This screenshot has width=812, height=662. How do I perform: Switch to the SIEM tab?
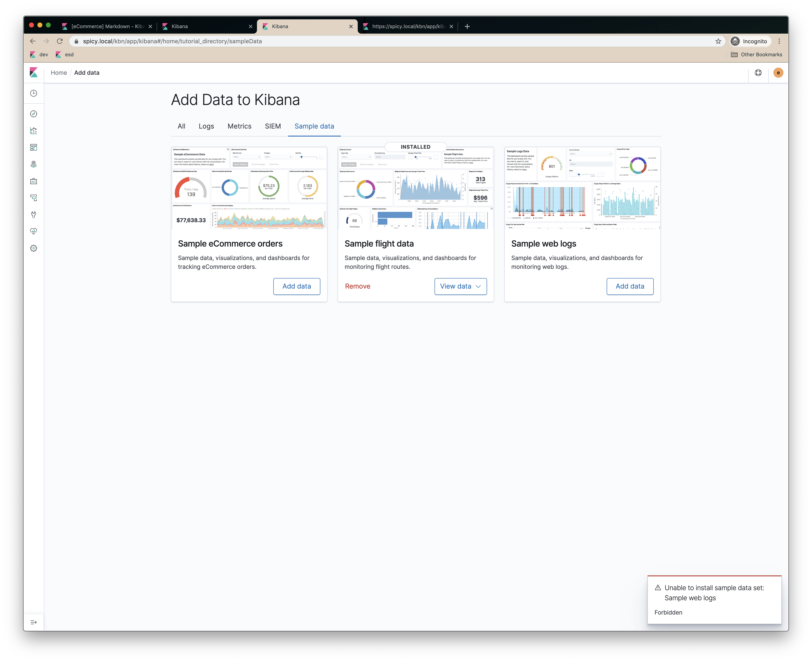tap(272, 126)
